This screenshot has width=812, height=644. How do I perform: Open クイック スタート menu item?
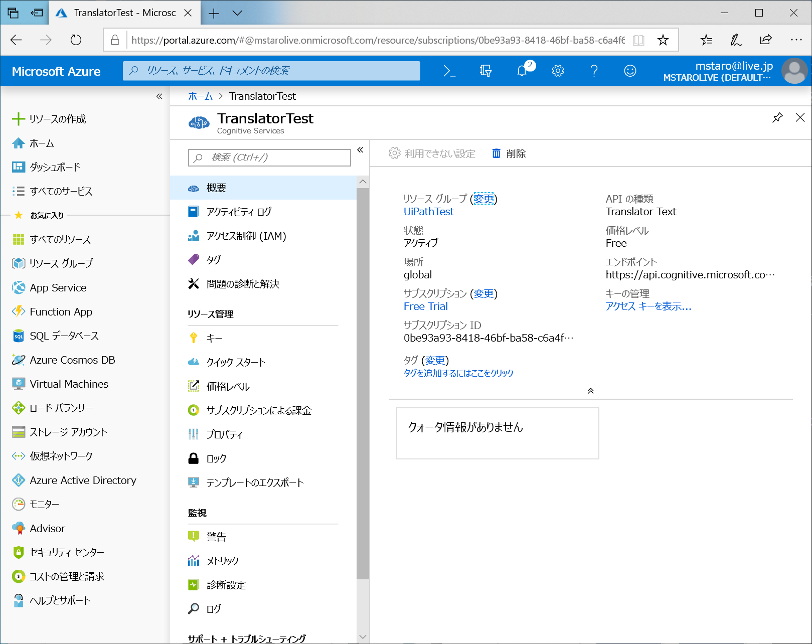click(x=263, y=362)
